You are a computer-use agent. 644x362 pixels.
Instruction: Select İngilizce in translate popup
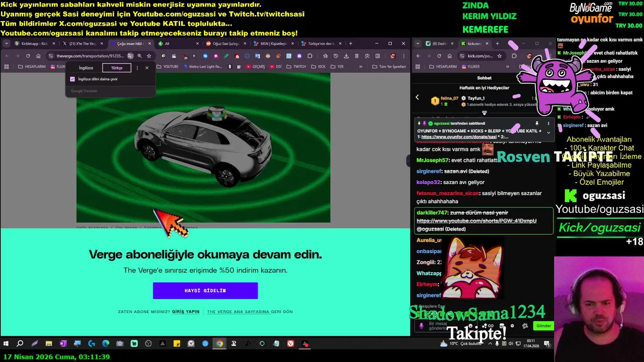86,68
